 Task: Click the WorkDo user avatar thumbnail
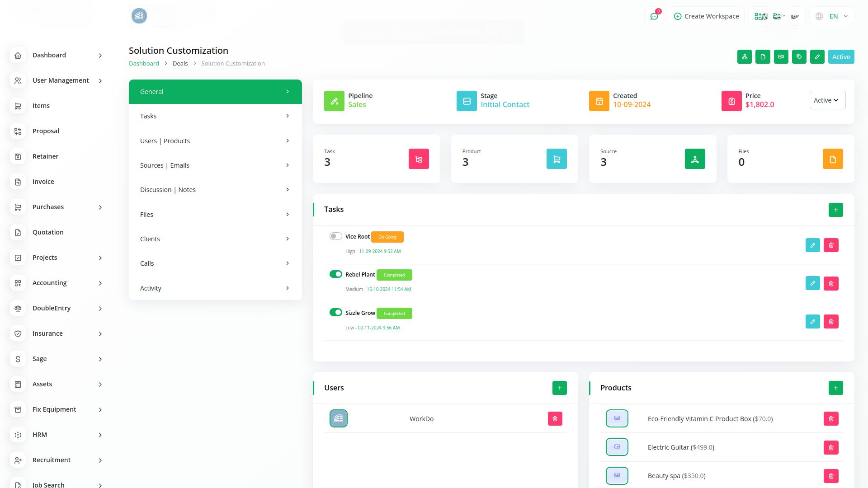tap(338, 419)
